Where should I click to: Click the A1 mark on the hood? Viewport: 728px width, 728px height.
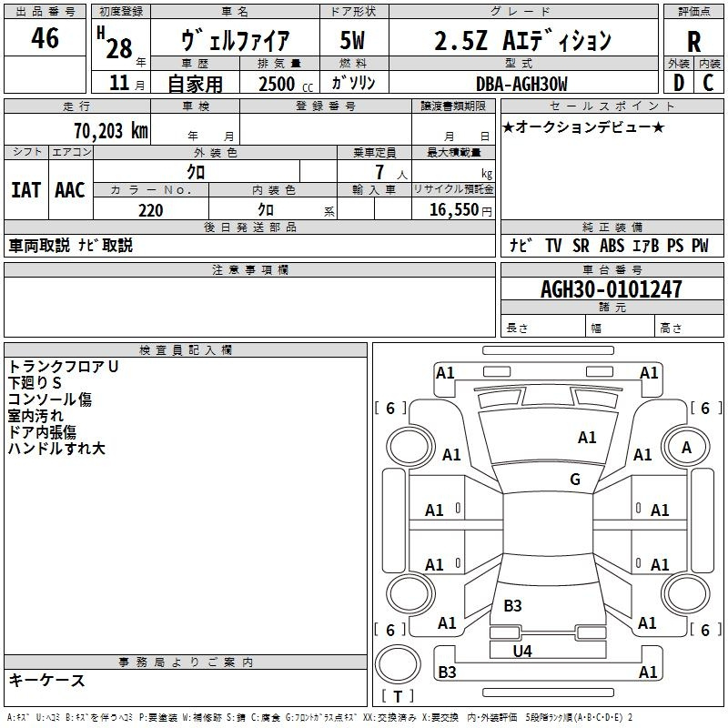coord(587,438)
